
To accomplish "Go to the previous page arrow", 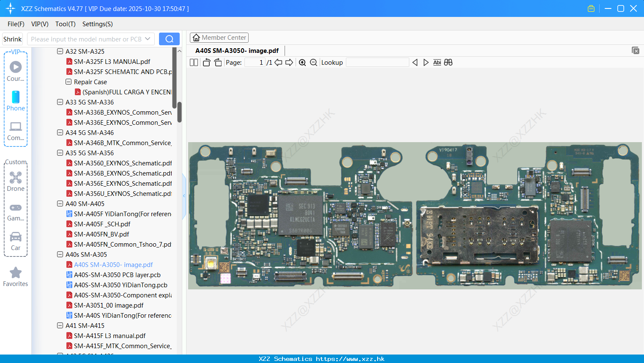I will 278,63.
